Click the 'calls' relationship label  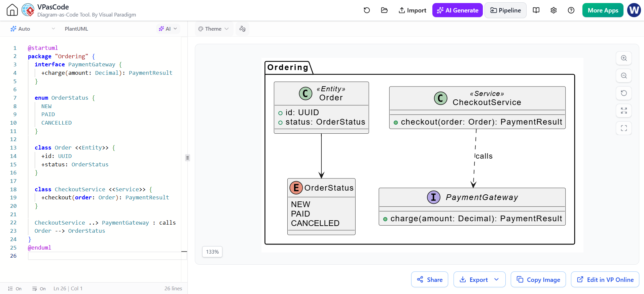click(484, 156)
